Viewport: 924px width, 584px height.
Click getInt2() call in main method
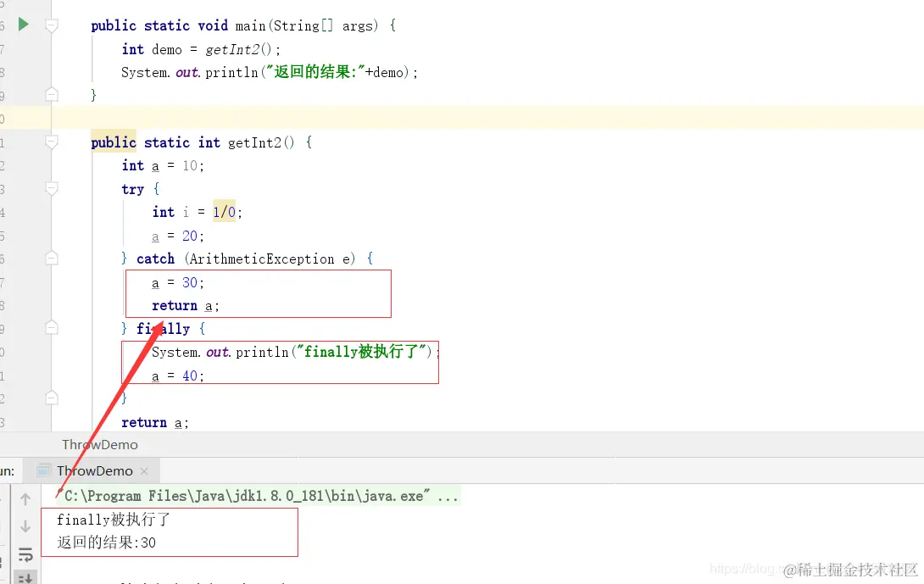point(239,49)
